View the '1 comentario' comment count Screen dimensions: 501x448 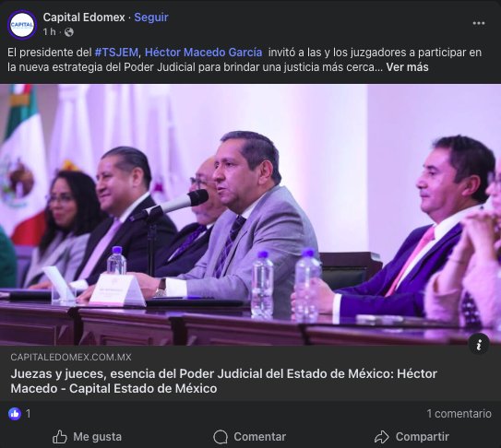point(459,414)
